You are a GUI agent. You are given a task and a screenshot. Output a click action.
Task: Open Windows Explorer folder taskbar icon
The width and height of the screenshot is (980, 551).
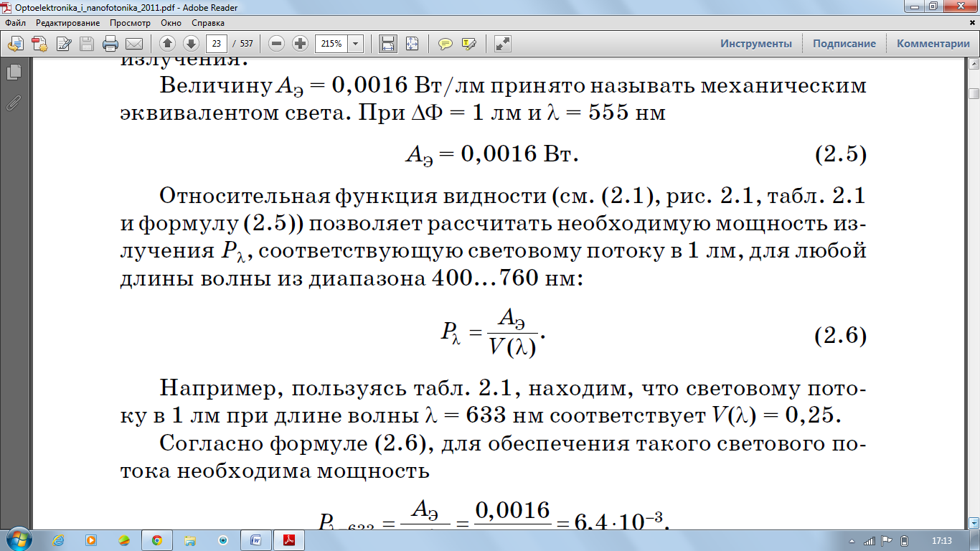(x=190, y=540)
